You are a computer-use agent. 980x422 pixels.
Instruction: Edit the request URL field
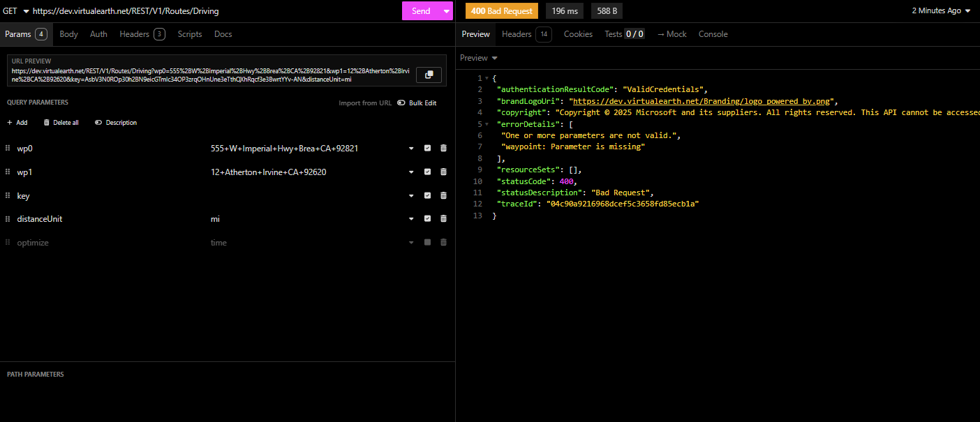[215, 10]
